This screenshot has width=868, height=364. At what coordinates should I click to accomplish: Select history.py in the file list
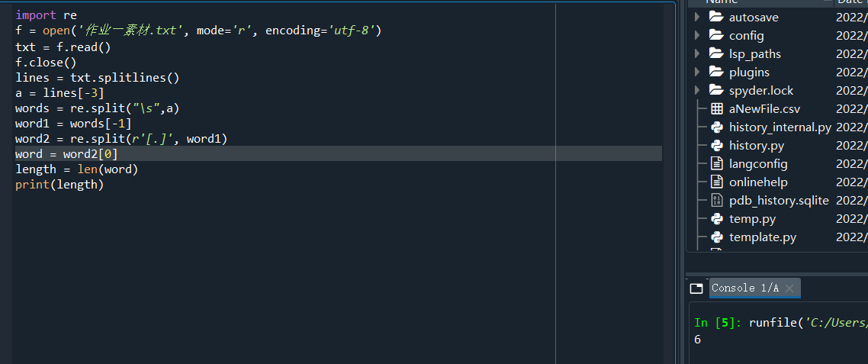coord(756,146)
